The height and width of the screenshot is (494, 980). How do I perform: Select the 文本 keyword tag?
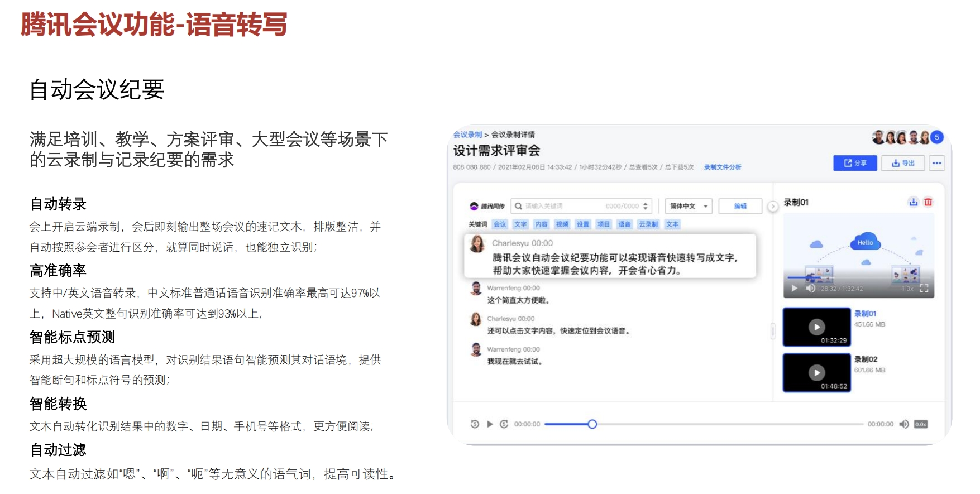(672, 224)
